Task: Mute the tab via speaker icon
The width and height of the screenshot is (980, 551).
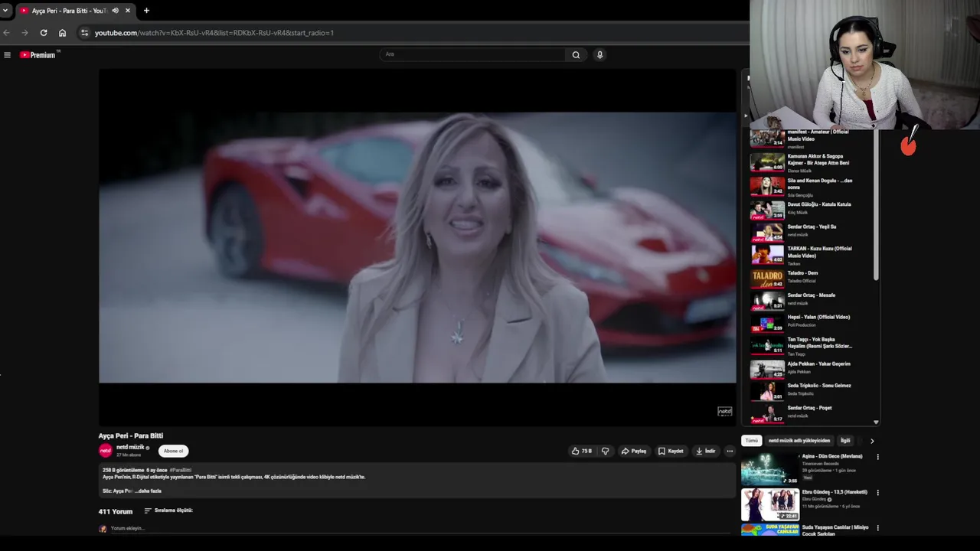Action: (x=115, y=11)
